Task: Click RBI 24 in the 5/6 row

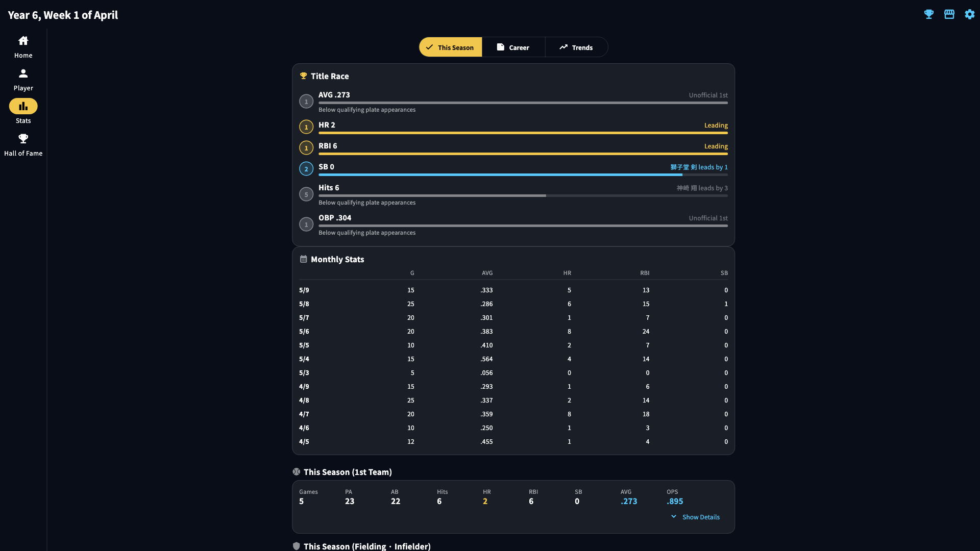Action: click(x=646, y=331)
